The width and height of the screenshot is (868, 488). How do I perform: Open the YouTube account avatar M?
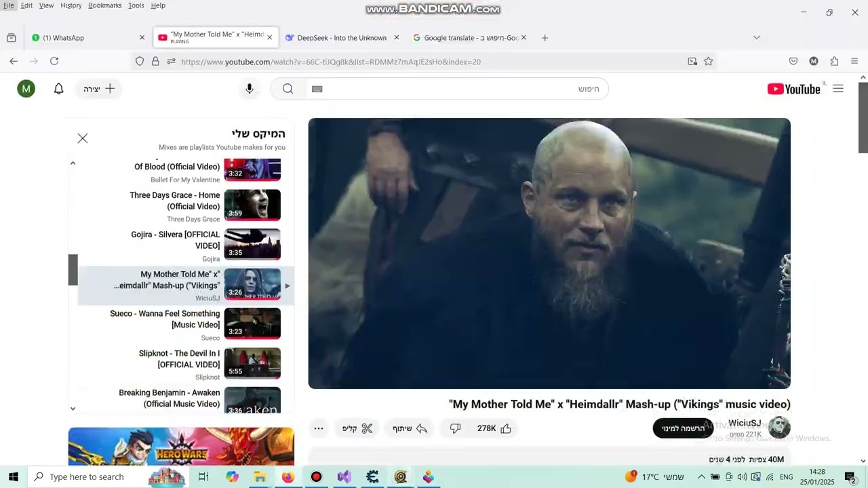(x=26, y=89)
